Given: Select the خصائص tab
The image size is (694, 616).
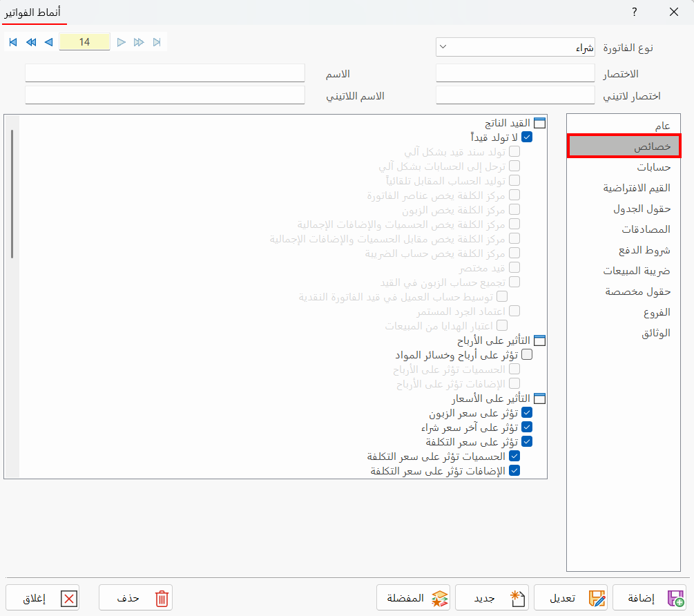Looking at the screenshot, I should 624,146.
